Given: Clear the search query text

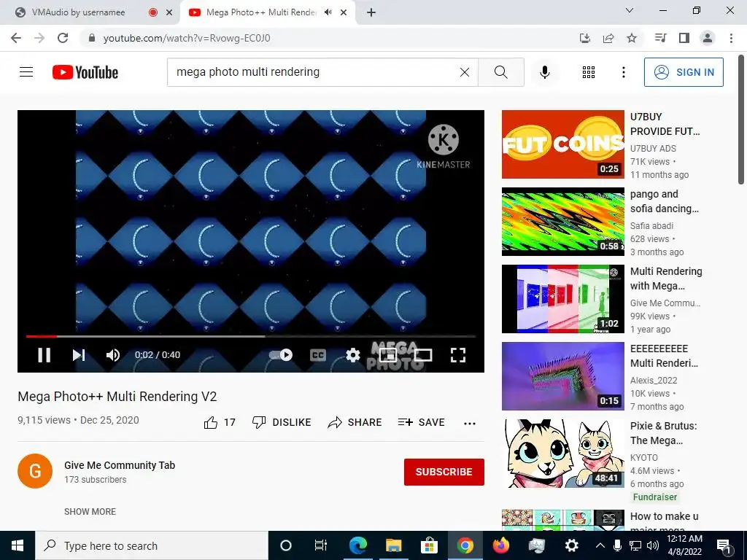Looking at the screenshot, I should [465, 72].
